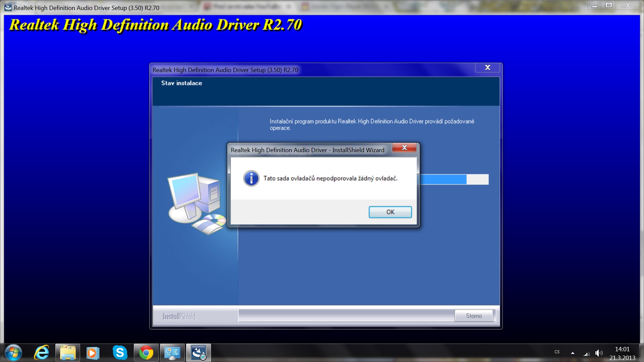Launch Internet Explorer from the taskbar
This screenshot has height=362, width=644.
tap(42, 353)
